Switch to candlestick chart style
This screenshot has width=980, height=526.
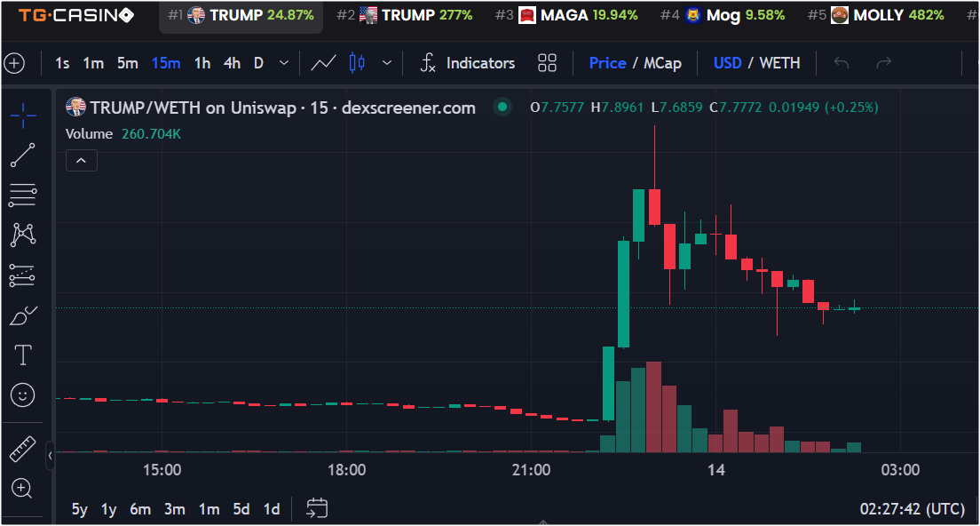click(x=357, y=63)
